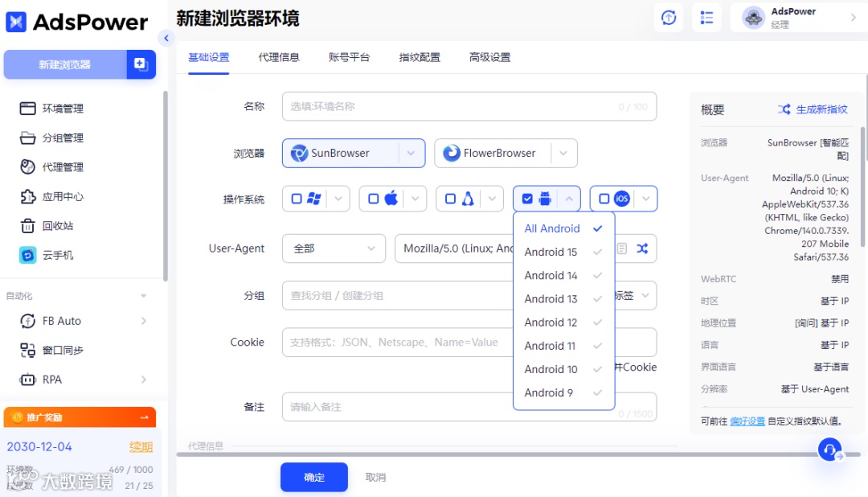Open 环境管理 from the sidebar

tap(52, 109)
